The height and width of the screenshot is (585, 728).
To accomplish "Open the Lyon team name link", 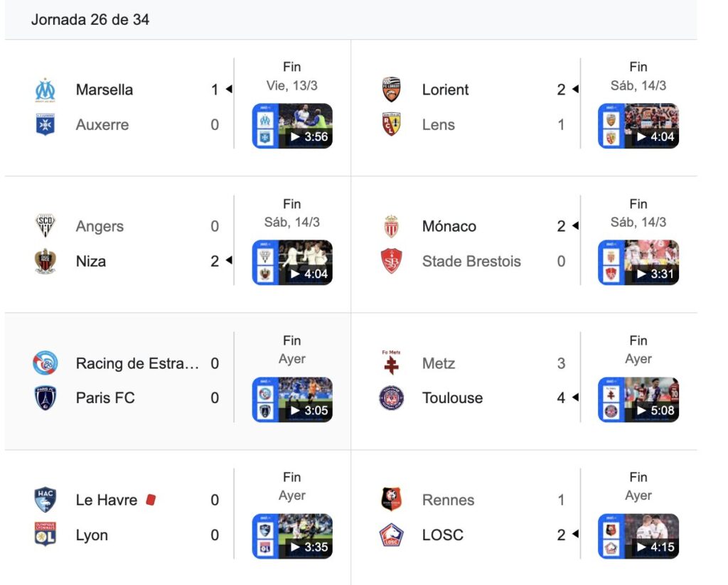I will click(x=92, y=535).
